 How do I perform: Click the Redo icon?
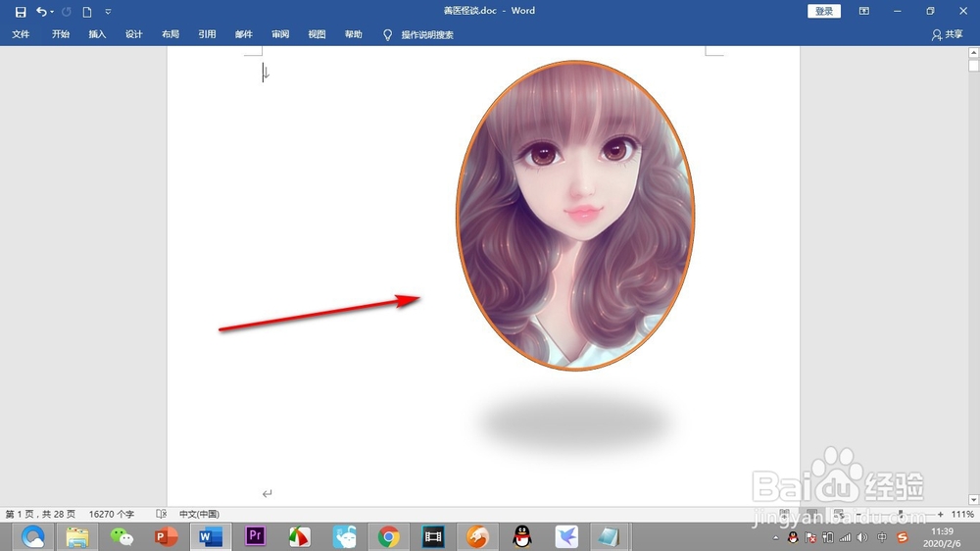67,11
